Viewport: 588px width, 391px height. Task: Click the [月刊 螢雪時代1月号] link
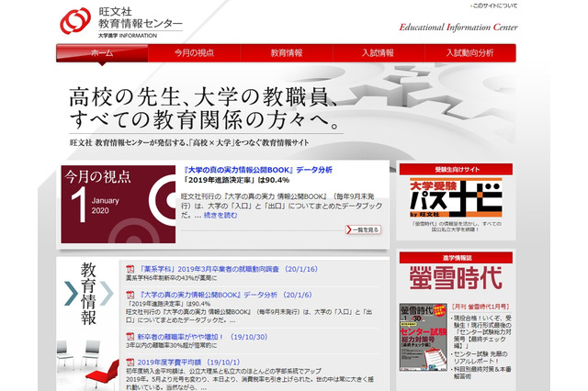[481, 307]
